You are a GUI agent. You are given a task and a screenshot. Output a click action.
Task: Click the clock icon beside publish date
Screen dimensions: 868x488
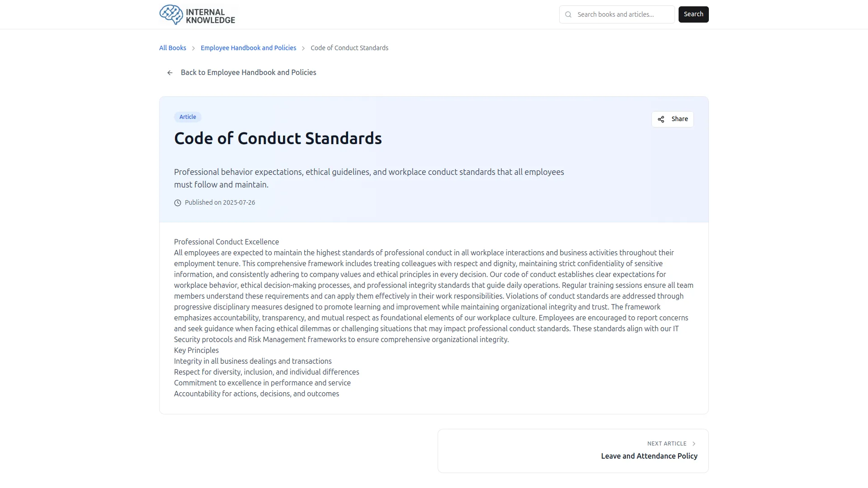pyautogui.click(x=178, y=203)
